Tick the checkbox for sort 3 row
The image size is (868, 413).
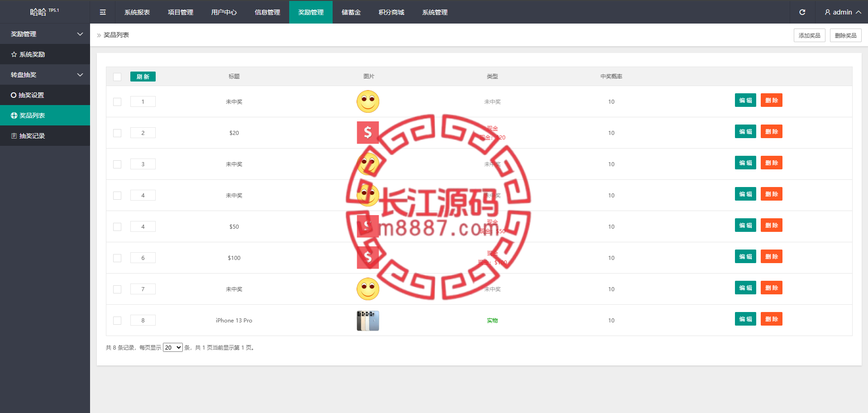click(x=117, y=164)
